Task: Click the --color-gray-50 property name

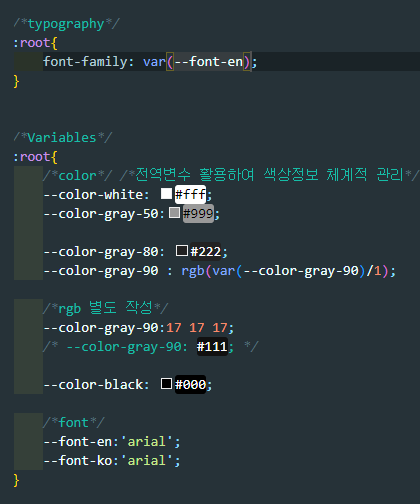Action: click(101, 214)
